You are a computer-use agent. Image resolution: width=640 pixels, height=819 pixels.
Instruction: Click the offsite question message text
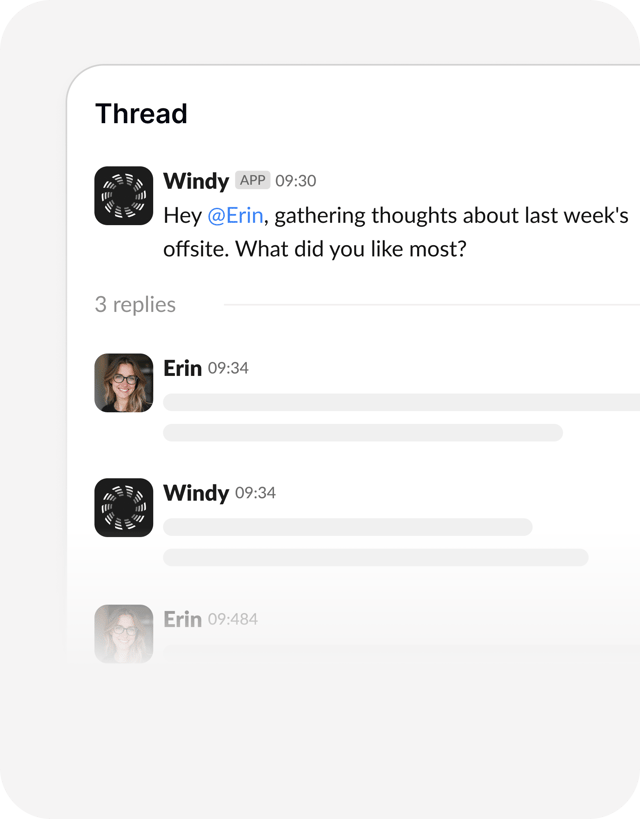(x=395, y=232)
